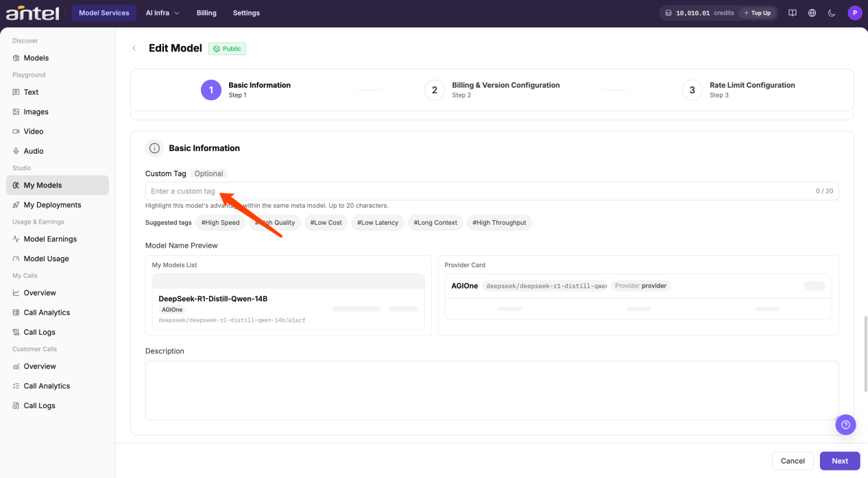Open the documentation book icon

793,13
